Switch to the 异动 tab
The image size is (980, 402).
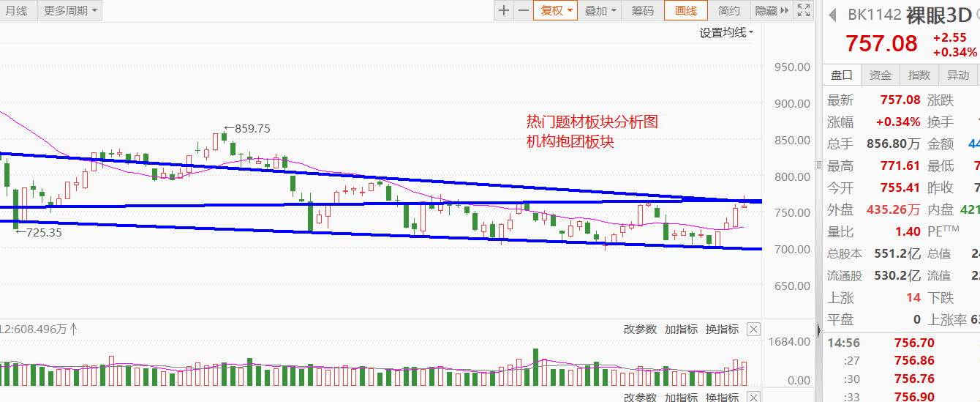pyautogui.click(x=958, y=75)
